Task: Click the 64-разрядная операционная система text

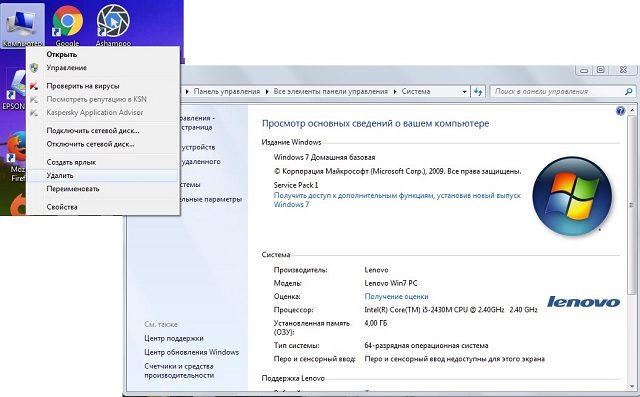Action: [426, 346]
